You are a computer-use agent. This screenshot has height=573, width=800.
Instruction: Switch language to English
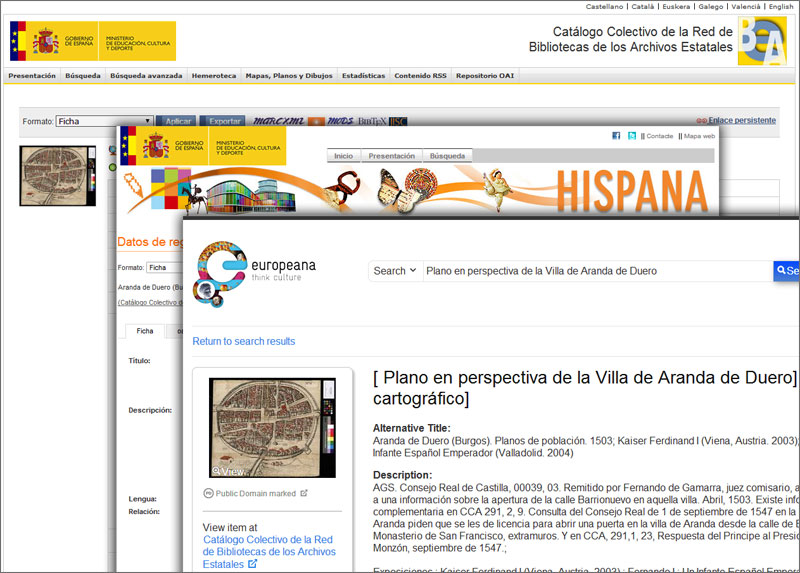[x=781, y=7]
